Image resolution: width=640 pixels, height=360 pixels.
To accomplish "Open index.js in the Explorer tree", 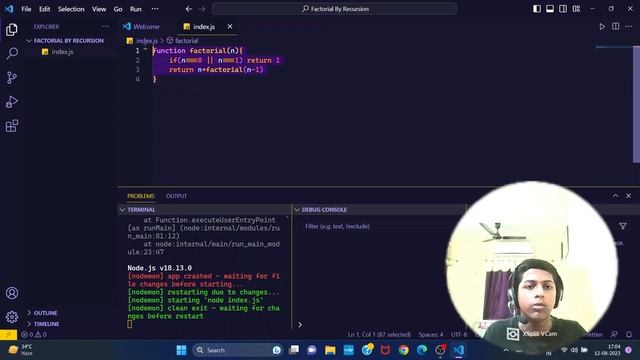I will tap(62, 52).
